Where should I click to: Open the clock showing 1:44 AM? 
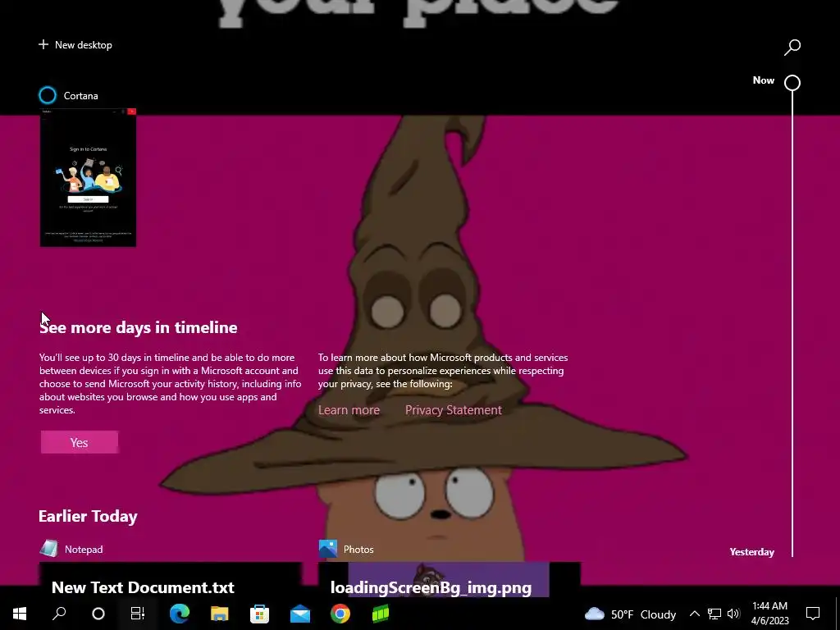click(x=769, y=614)
